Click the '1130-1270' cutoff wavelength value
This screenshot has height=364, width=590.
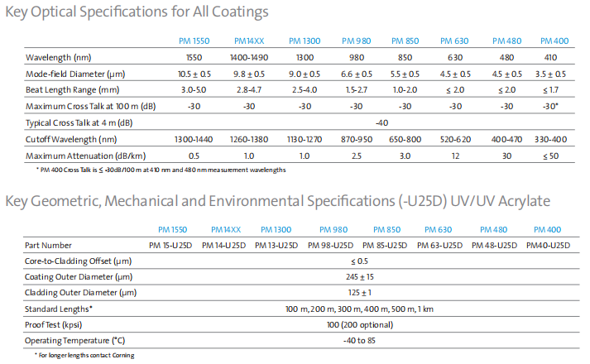[x=305, y=140]
